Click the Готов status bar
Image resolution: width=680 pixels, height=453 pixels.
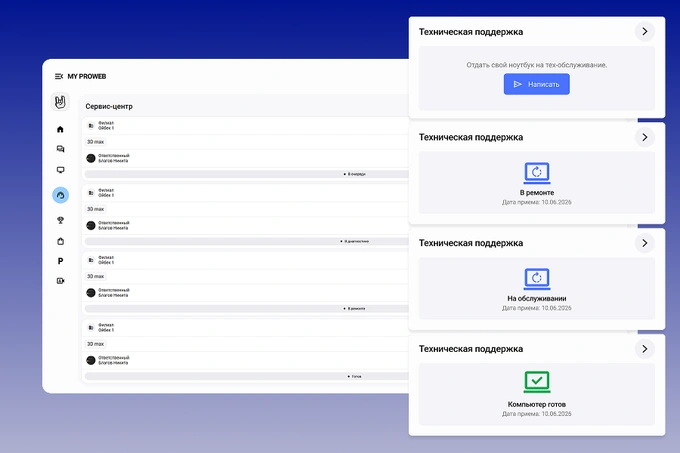coord(247,376)
